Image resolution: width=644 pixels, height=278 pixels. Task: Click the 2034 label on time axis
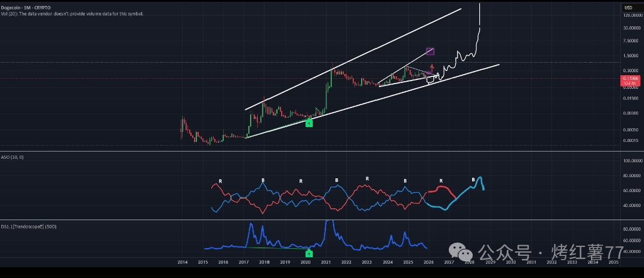pos(593,262)
